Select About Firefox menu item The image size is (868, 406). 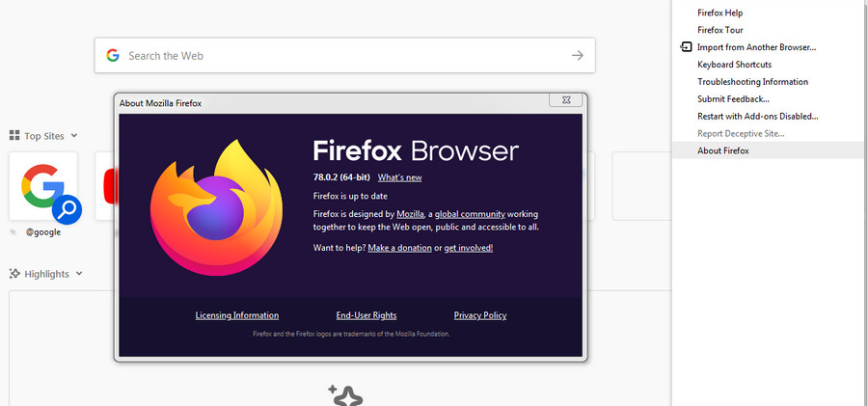click(770, 150)
